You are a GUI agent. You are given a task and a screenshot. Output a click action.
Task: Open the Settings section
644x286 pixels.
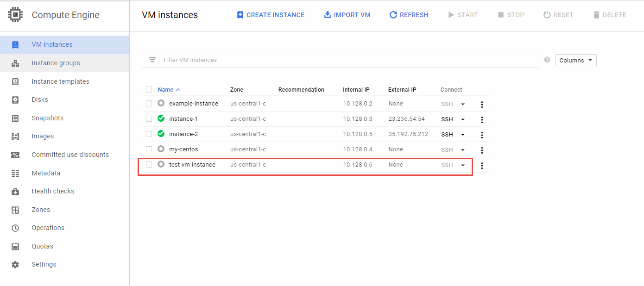coord(44,264)
